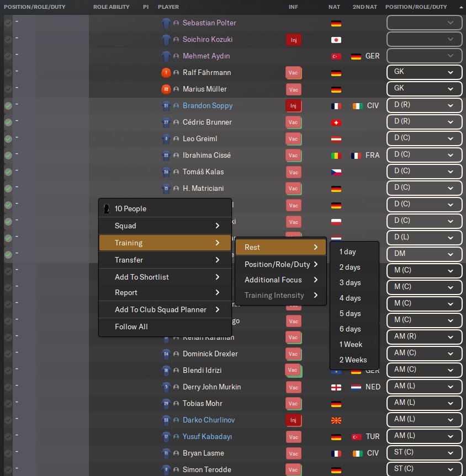Toggle the selection tick for Sebastian Polter's row
Screen dimensions: 466x476
pos(8,23)
